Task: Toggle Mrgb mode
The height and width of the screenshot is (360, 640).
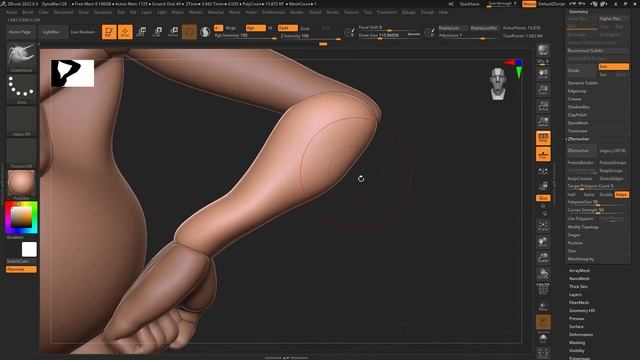Action: coord(231,28)
